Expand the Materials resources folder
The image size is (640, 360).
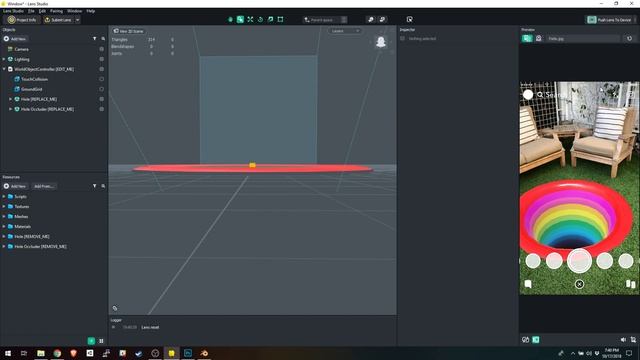coord(4,227)
